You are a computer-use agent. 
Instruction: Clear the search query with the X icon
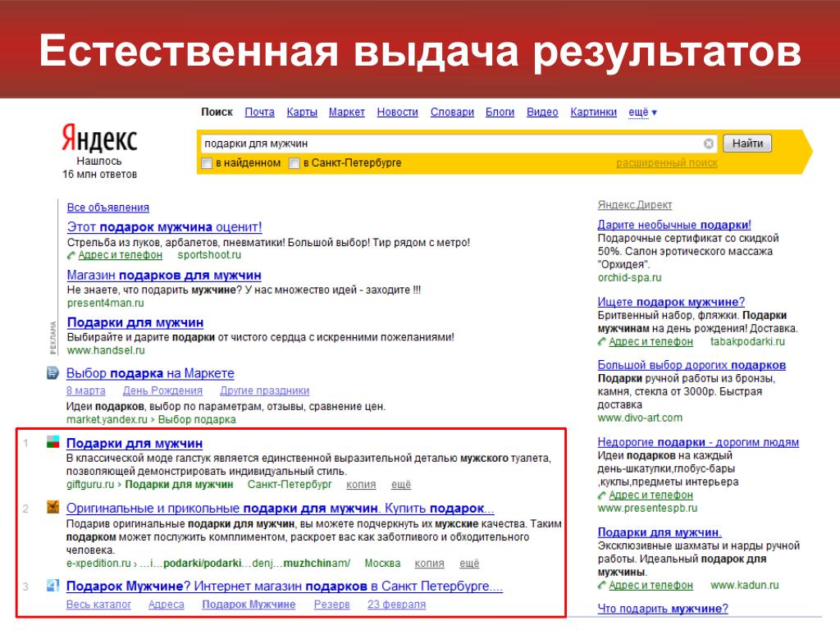point(708,144)
